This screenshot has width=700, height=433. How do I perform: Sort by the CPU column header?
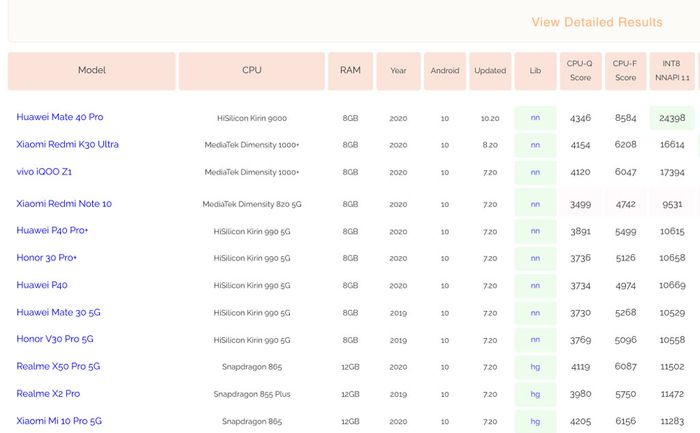252,71
